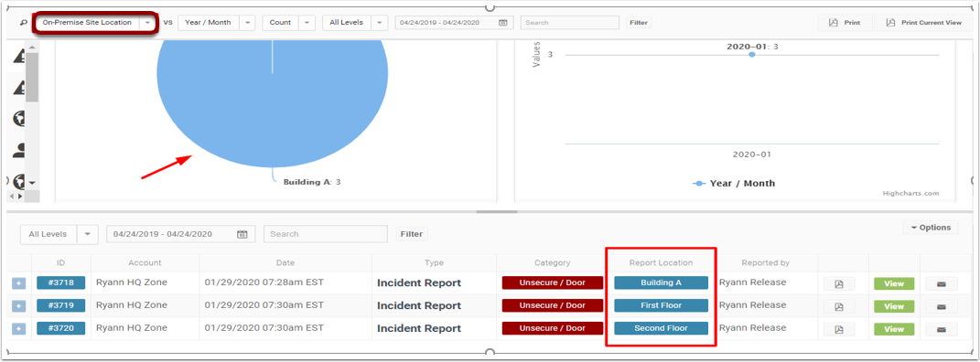Viewport: 980px width, 362px height.
Task: Click the magnifier search icon top-left
Action: coord(24,23)
